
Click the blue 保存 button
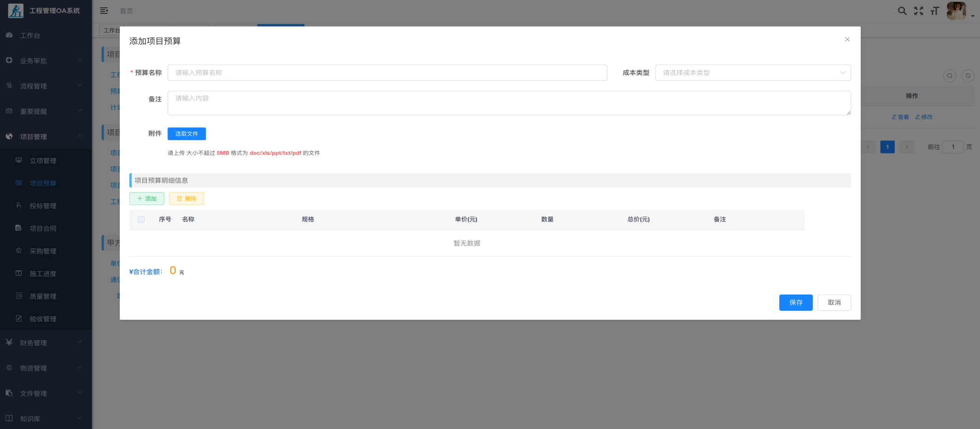pyautogui.click(x=795, y=303)
